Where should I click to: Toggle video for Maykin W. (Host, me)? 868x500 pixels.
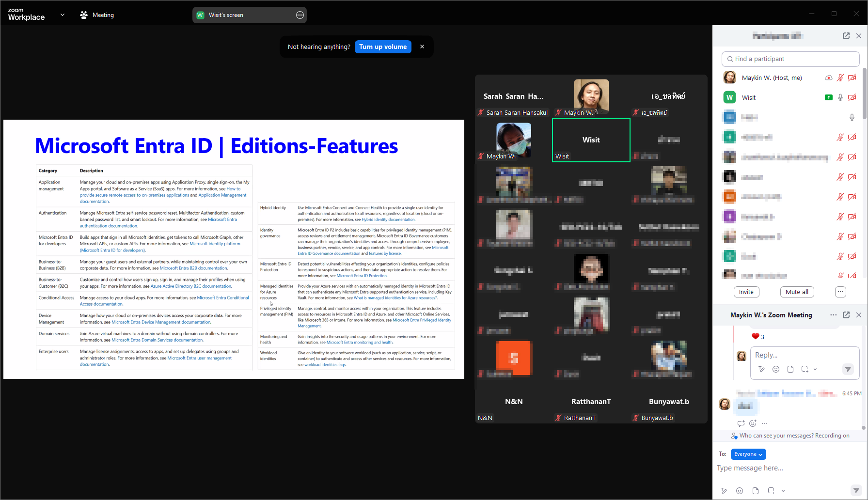click(x=852, y=78)
